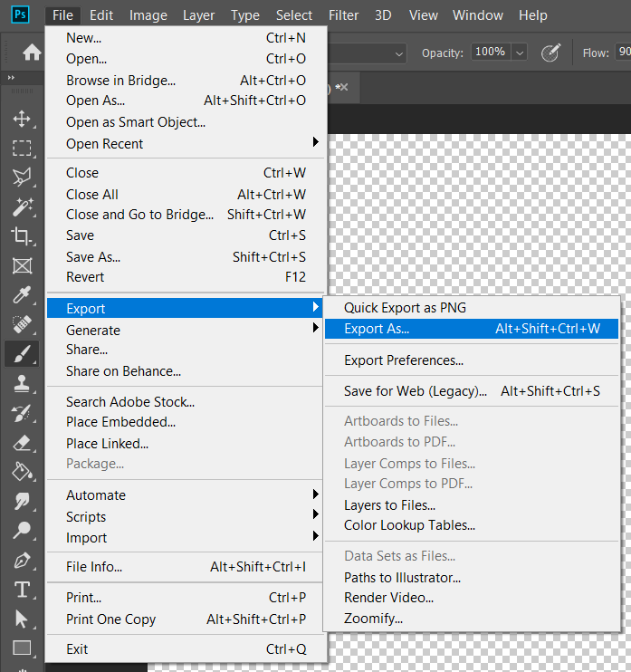
Task: Open the brush mode dropdown in options bar
Action: pos(398,54)
